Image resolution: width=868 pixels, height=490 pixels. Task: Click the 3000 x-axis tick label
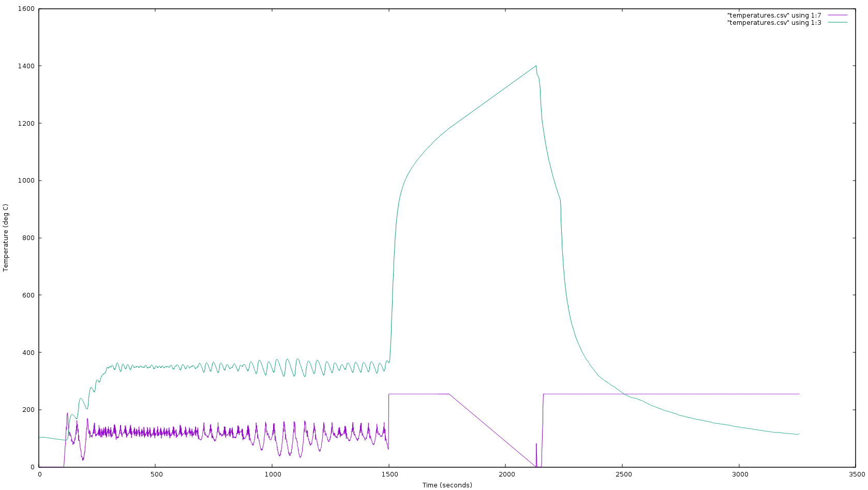click(x=740, y=474)
